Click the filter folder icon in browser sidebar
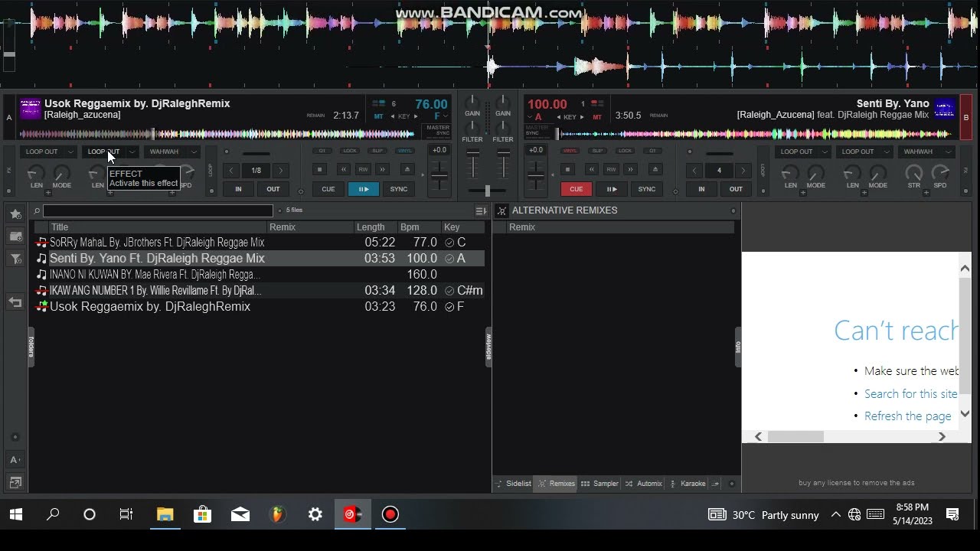The image size is (980, 551). (15, 259)
